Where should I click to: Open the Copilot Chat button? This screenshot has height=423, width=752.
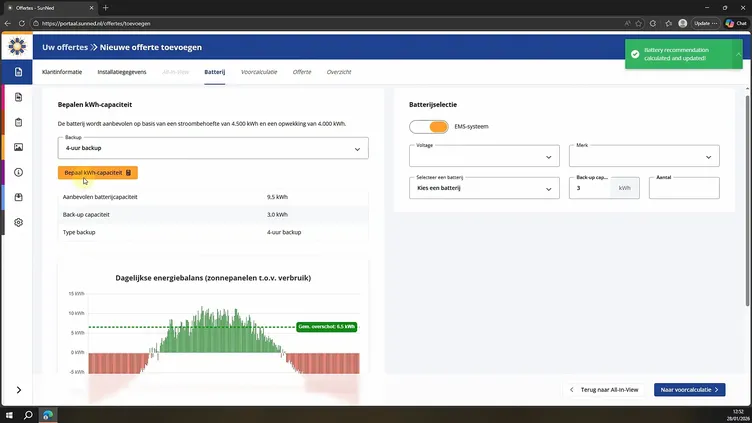click(x=735, y=23)
